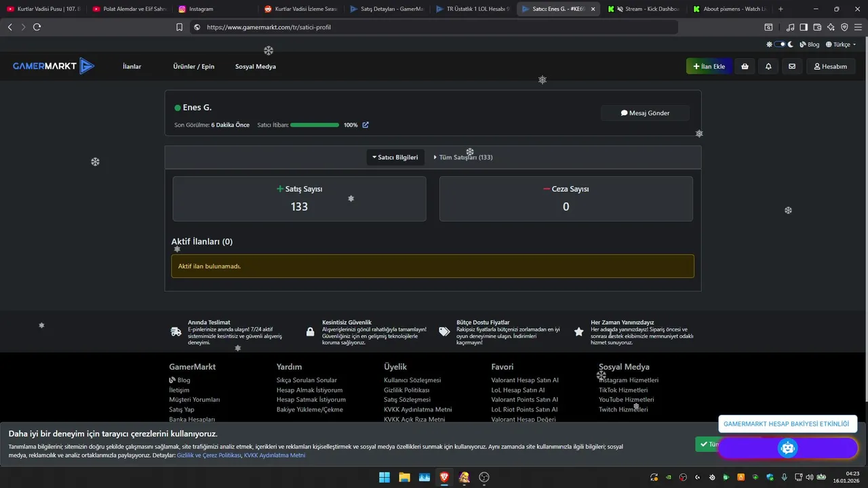Open the seller reputation external link icon
The width and height of the screenshot is (868, 488).
pos(366,125)
